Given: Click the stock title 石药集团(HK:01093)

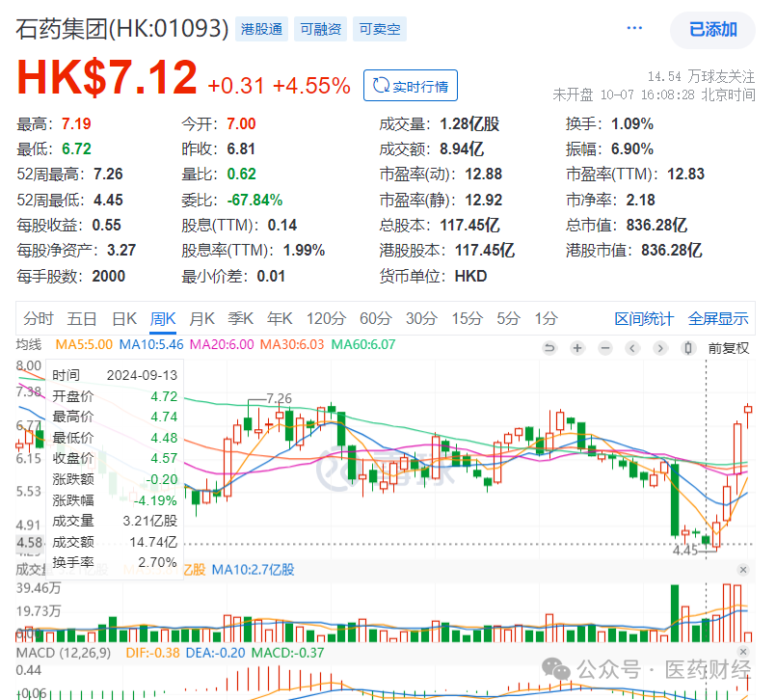Looking at the screenshot, I should coord(122,28).
